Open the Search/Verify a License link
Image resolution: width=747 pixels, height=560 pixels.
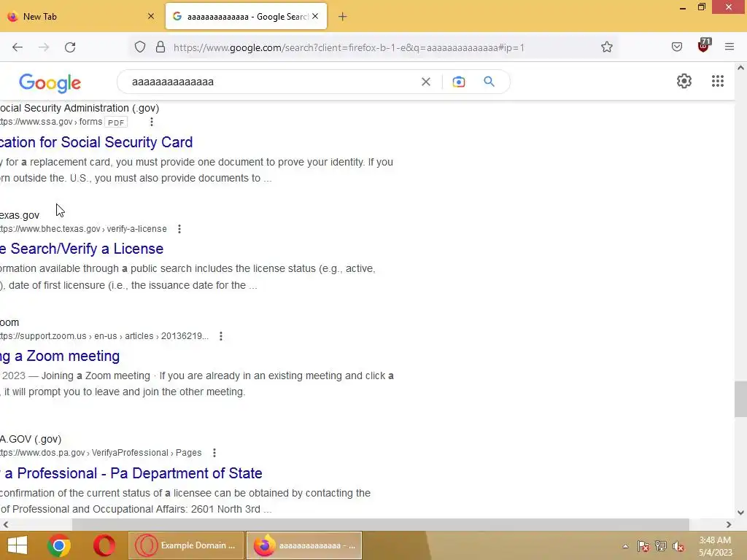(x=82, y=249)
